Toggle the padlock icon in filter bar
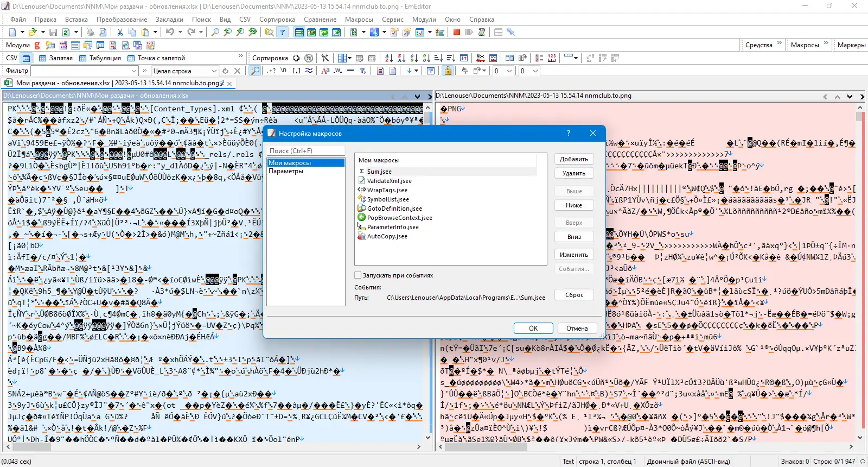 coord(448,71)
